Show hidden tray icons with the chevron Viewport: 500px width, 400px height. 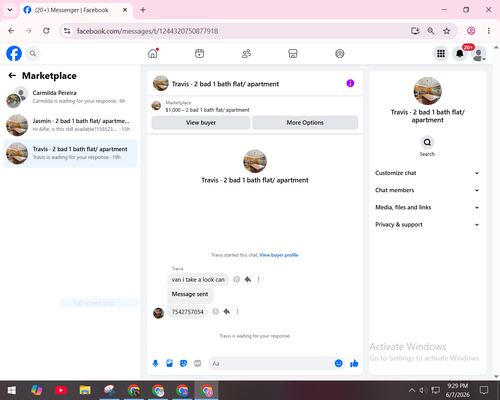(x=412, y=390)
